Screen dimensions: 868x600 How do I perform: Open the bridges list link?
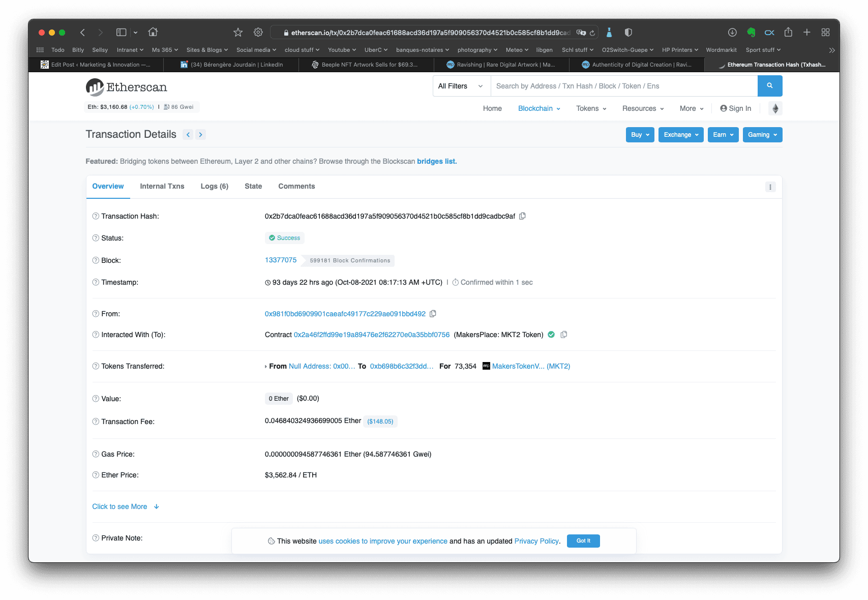coord(437,161)
